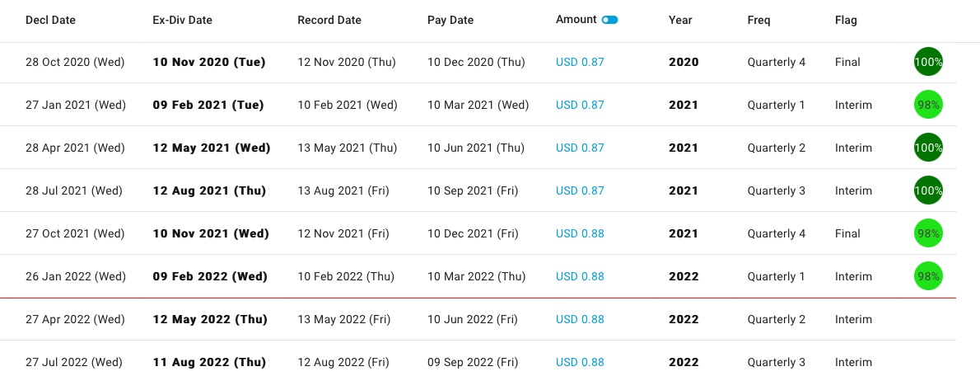Image resolution: width=980 pixels, height=376 pixels.
Task: Select the 12 May 2022 (Thu) ex-div row
Action: 478,320
